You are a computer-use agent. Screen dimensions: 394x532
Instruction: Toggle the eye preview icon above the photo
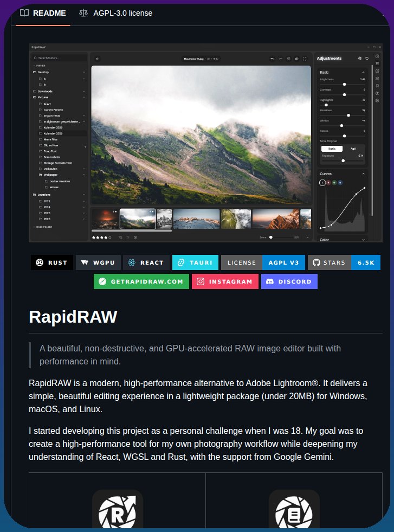click(296, 59)
